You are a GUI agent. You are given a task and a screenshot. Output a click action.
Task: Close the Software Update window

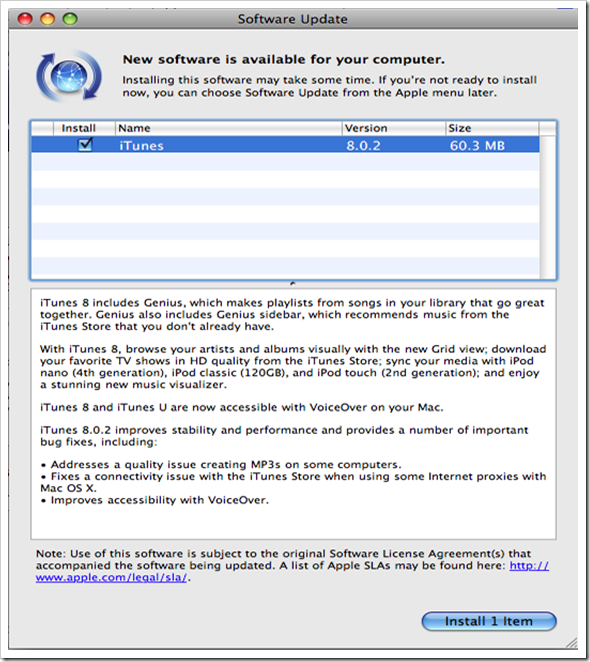tap(25, 19)
